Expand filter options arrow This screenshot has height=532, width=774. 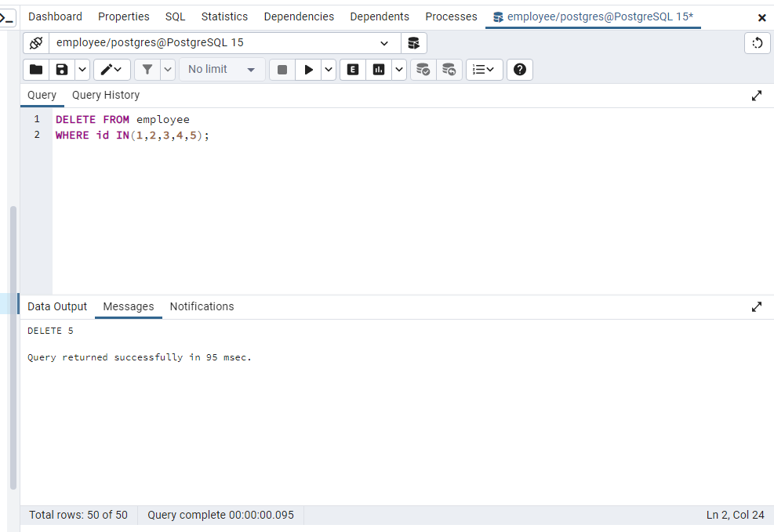[x=168, y=70]
